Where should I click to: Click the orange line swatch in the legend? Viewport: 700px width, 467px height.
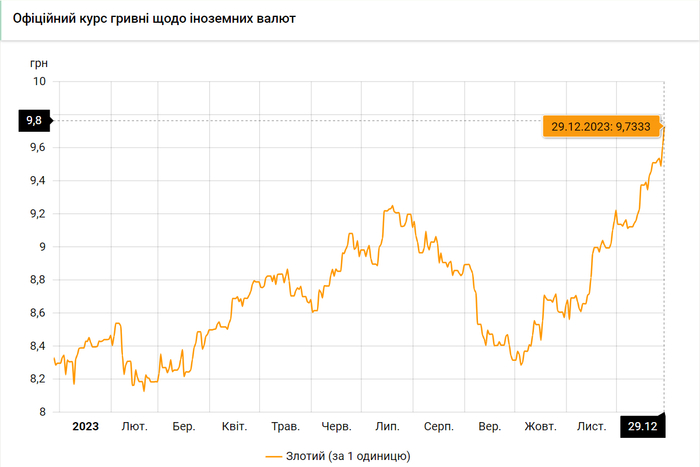276,456
